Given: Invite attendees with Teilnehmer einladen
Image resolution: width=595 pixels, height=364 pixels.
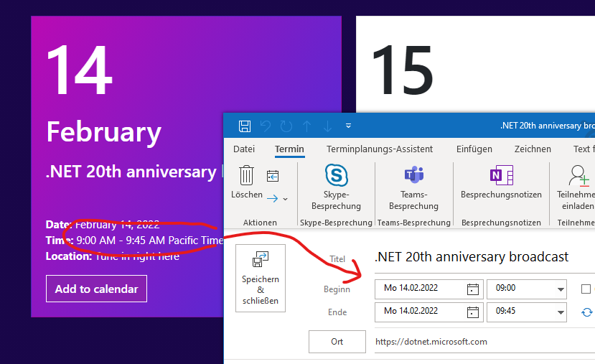Looking at the screenshot, I should 577,187.
